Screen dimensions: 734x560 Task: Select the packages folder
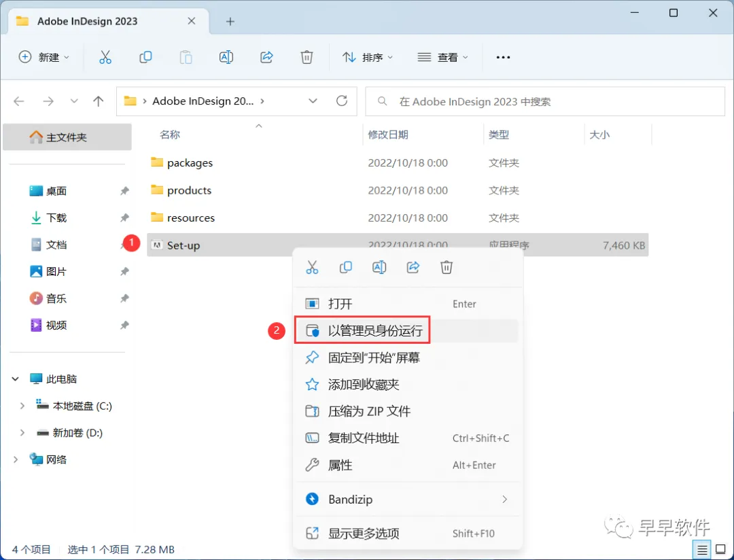pyautogui.click(x=398, y=163)
